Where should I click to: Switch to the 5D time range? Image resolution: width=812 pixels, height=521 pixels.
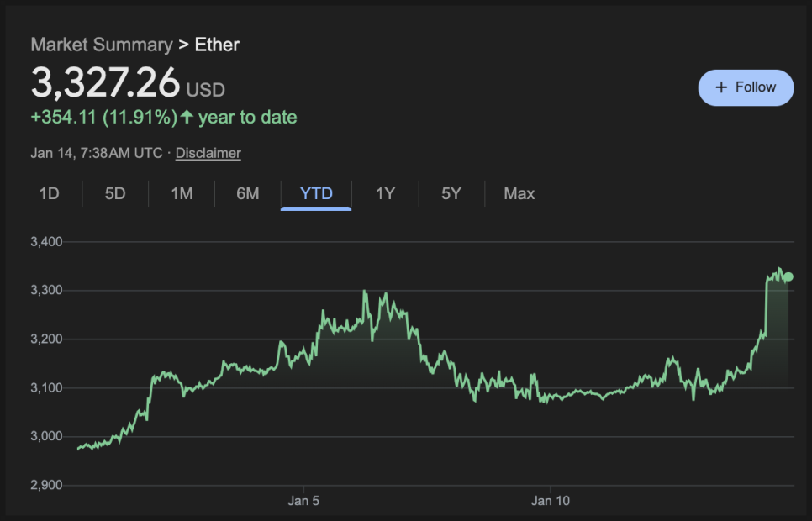click(115, 194)
